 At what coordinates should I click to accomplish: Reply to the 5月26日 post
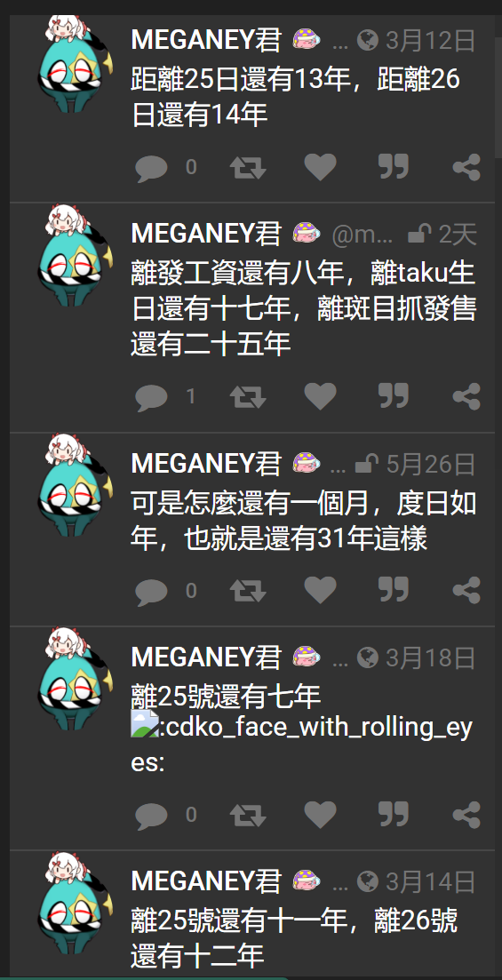151,591
